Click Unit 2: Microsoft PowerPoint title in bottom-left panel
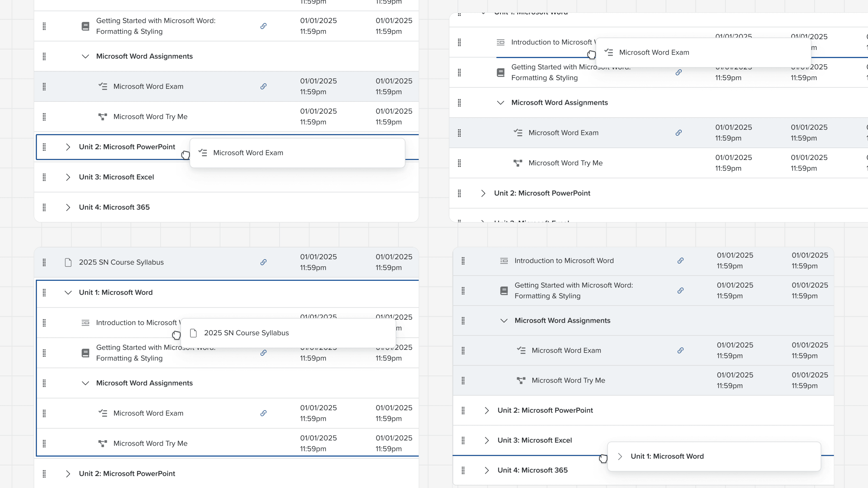The width and height of the screenshot is (868, 488). click(127, 474)
